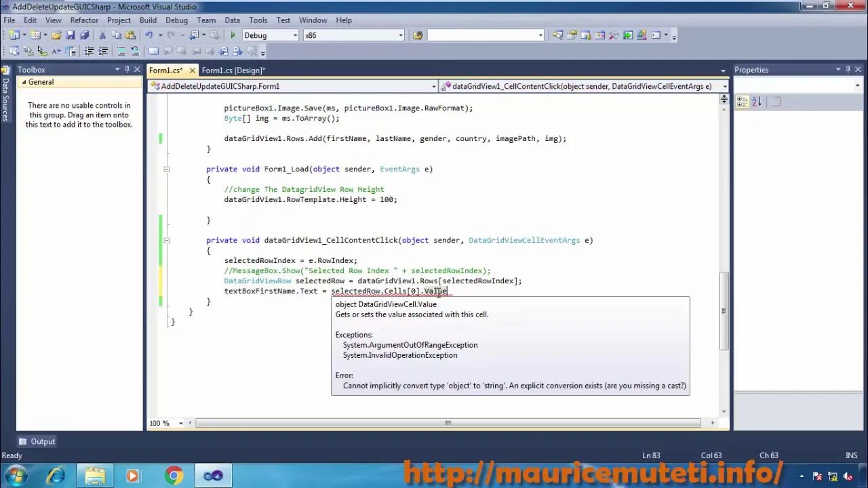This screenshot has height=488, width=868.
Task: Open the Toolbox window position menu arrow
Action: point(117,69)
